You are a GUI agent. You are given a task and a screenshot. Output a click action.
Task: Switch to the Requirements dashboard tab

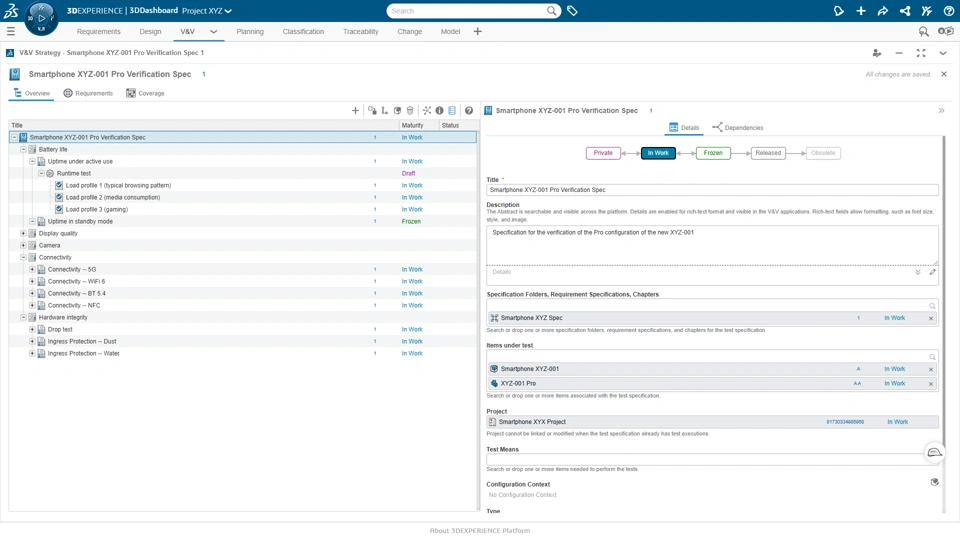[99, 31]
